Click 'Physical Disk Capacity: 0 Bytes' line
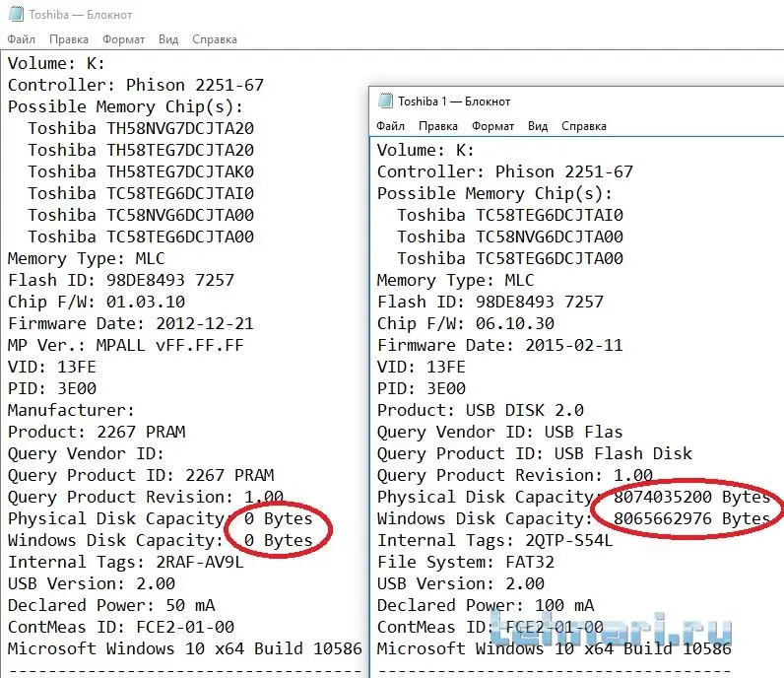The width and height of the screenshot is (784, 678). [x=160, y=519]
